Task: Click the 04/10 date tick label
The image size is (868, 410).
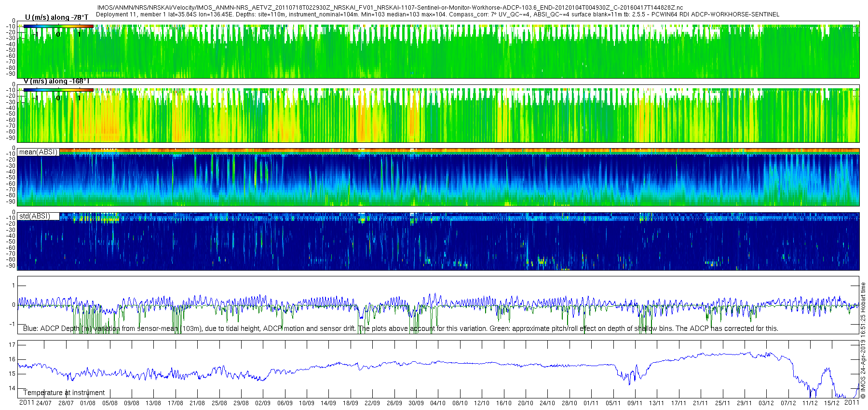Action: 438,403
